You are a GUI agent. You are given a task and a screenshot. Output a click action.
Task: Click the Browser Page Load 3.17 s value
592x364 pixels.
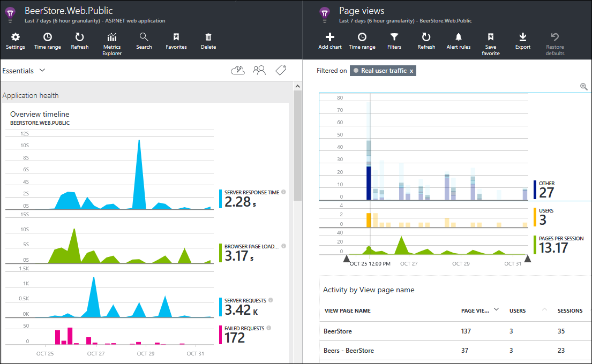coord(239,256)
